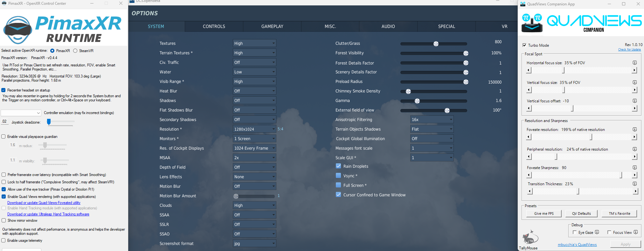
Task: Open info for Foveate Sharpness
Action: click(634, 167)
